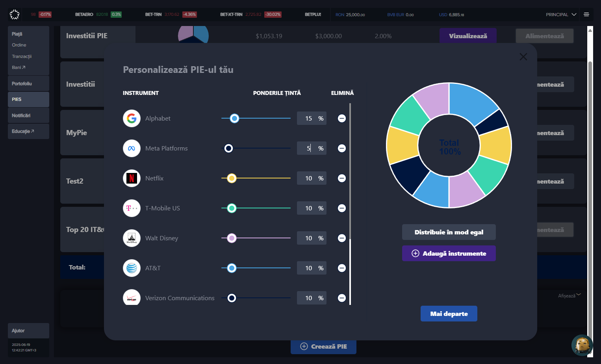Adjust the Verizon Communications weight slider
601x364 pixels.
tap(256, 298)
